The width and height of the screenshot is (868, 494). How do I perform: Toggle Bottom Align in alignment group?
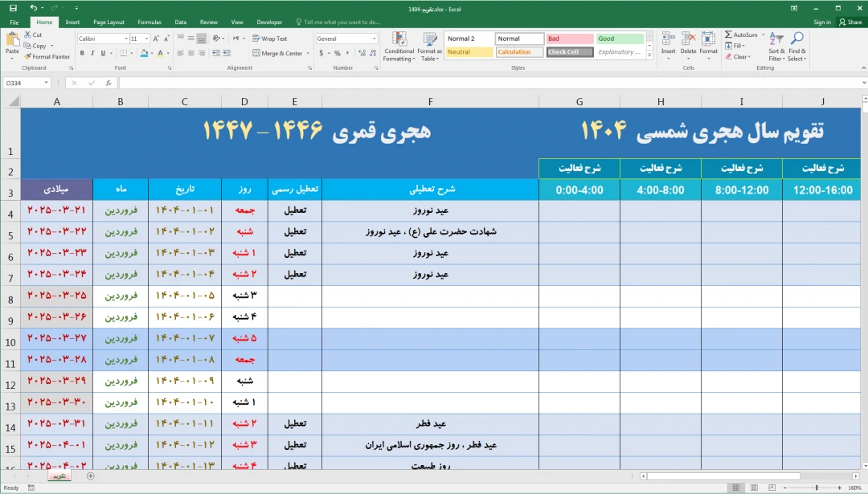202,39
